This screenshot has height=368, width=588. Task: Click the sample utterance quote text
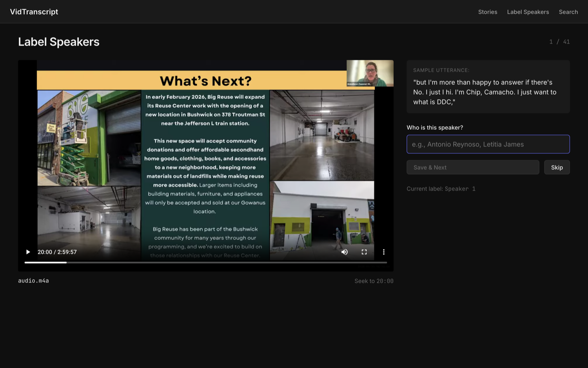(485, 92)
